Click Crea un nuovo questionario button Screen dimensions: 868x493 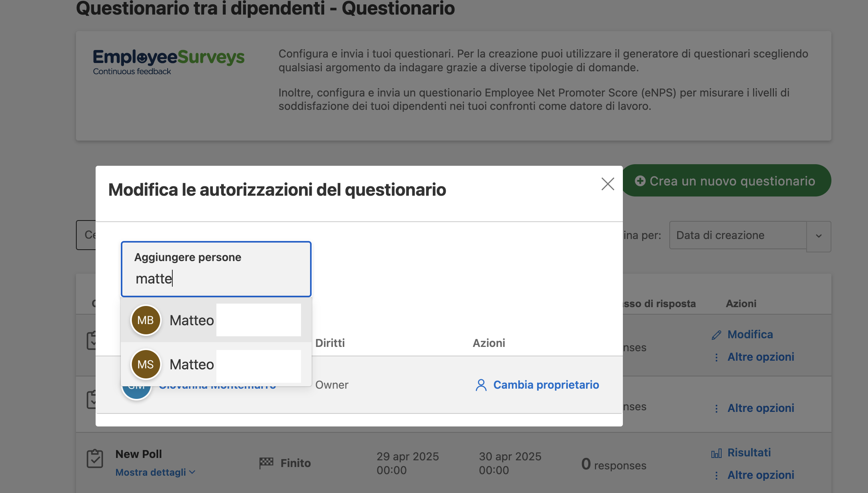726,181
